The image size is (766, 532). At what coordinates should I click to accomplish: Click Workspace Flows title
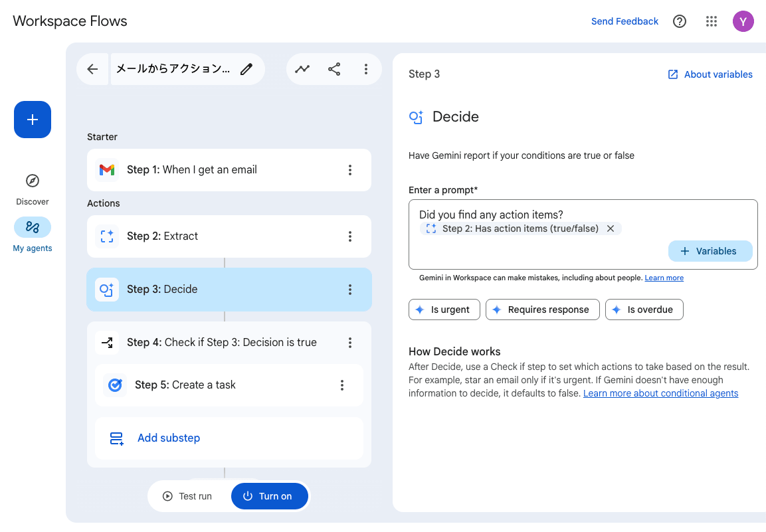[70, 21]
